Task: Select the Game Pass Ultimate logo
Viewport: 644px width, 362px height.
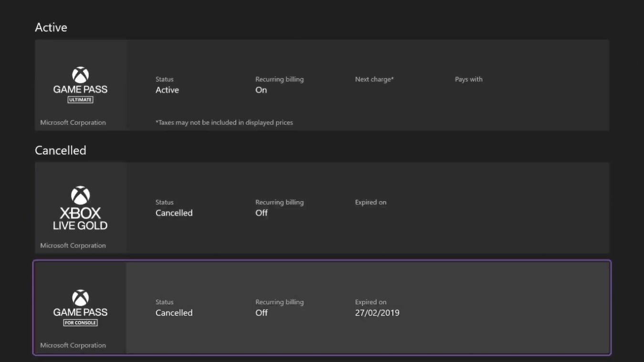Action: (80, 85)
